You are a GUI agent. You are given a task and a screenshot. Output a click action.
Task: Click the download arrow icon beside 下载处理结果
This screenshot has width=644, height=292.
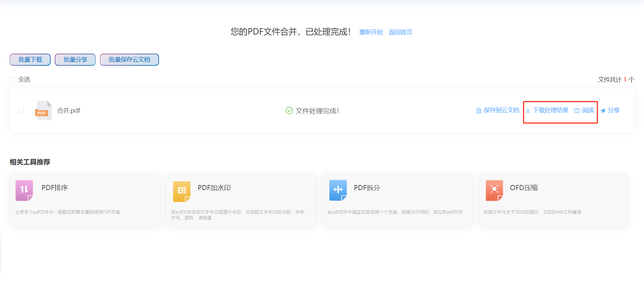tap(528, 111)
